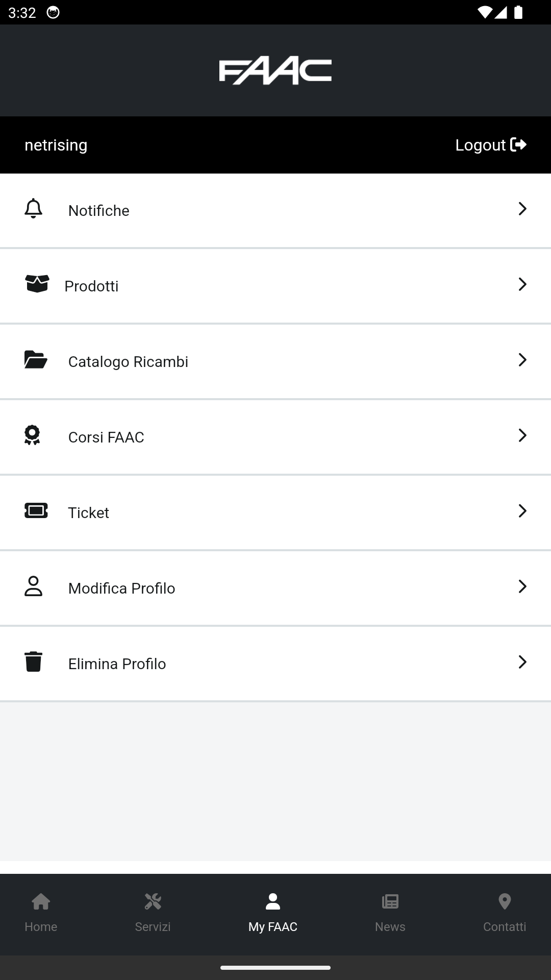Expand Prodotti via its chevron arrow
The image size is (551, 980).
point(522,284)
